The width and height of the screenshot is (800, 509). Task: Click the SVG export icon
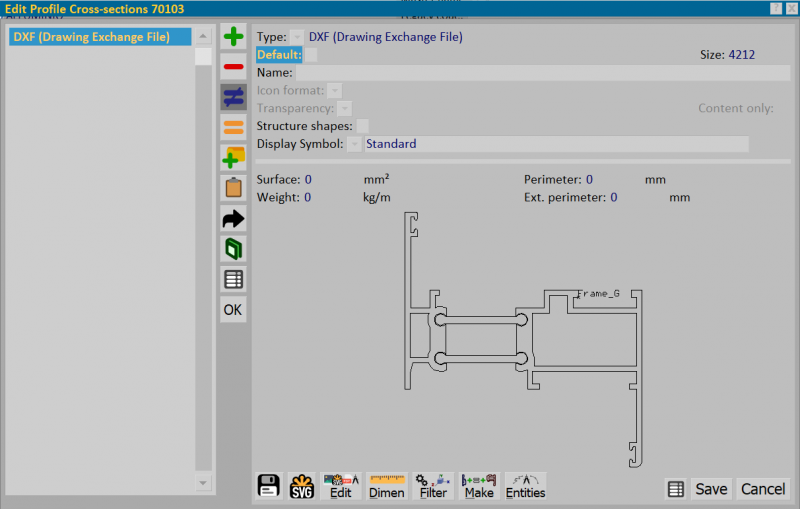302,486
